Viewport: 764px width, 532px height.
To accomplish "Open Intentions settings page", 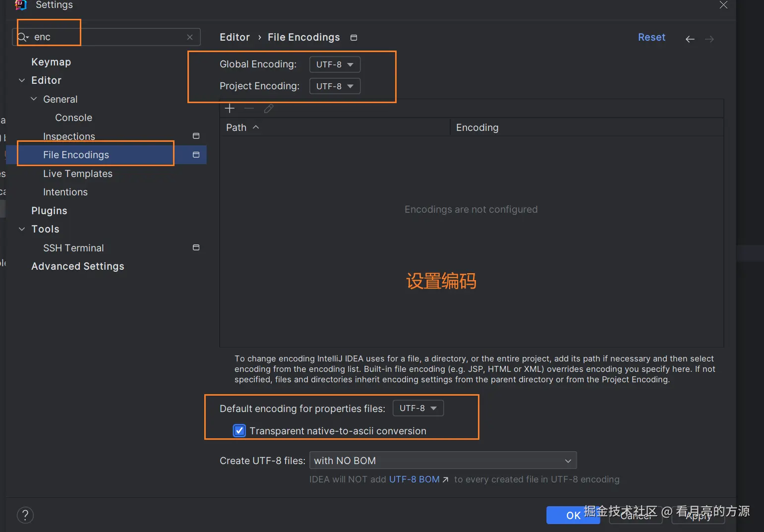I will [x=65, y=192].
